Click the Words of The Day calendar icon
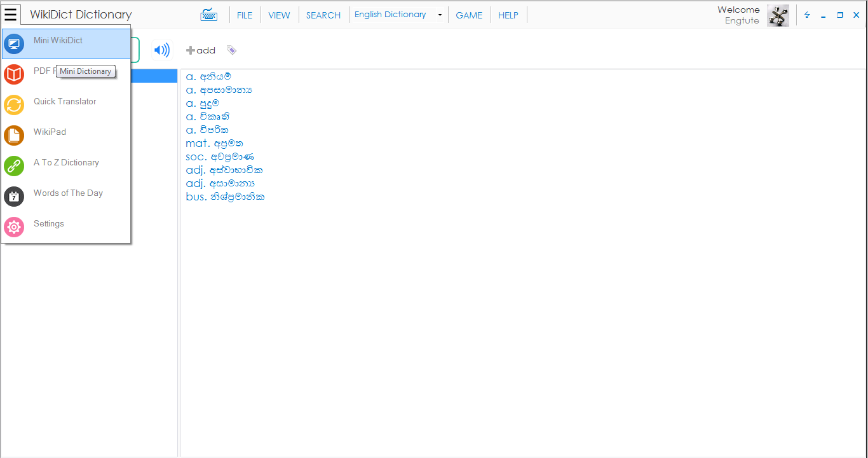The height and width of the screenshot is (458, 868). click(14, 197)
